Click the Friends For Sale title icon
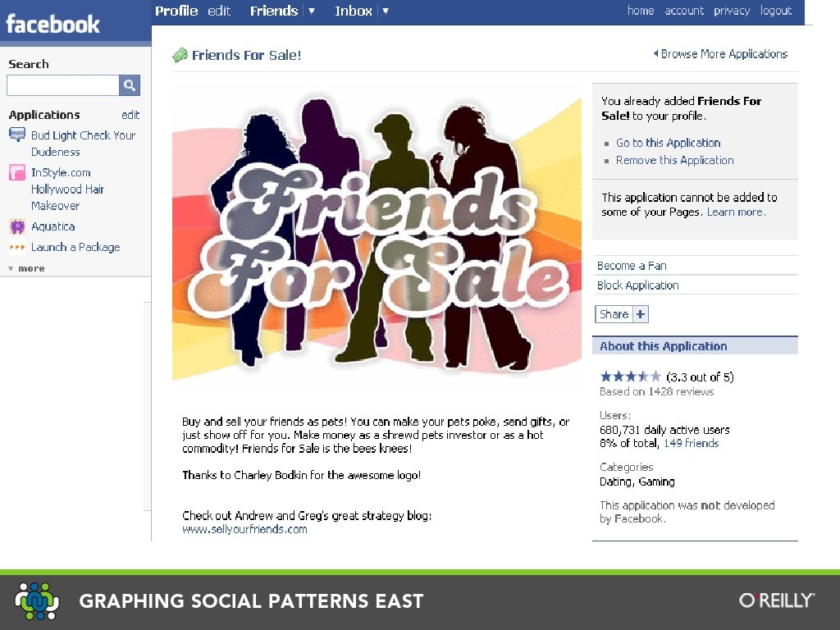The image size is (840, 630). click(180, 55)
